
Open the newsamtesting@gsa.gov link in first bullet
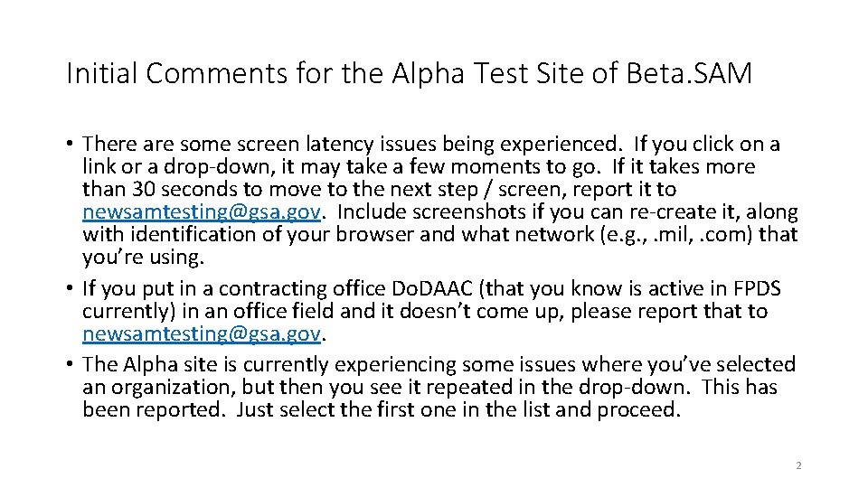tap(202, 211)
